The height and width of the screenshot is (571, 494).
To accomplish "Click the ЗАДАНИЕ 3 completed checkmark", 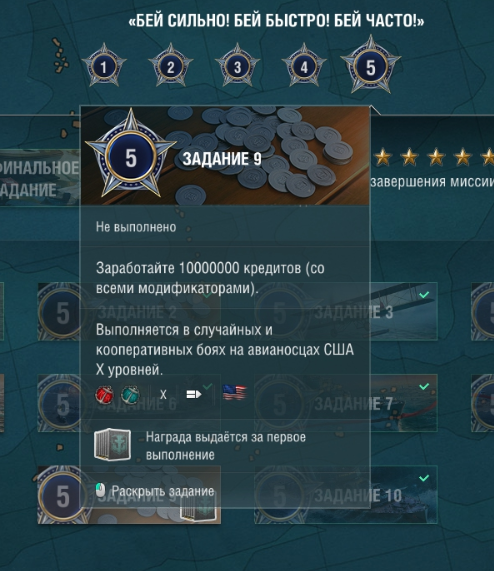I will 424,295.
